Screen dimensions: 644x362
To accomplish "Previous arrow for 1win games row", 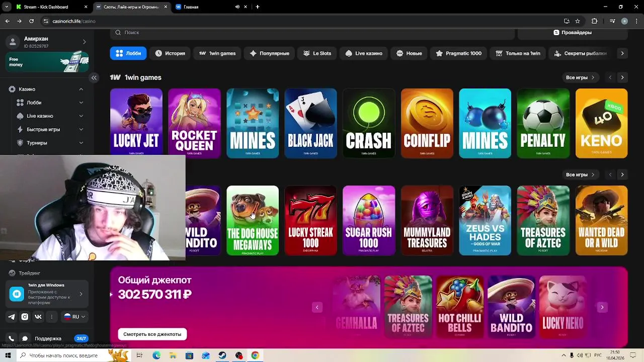I will (x=610, y=77).
